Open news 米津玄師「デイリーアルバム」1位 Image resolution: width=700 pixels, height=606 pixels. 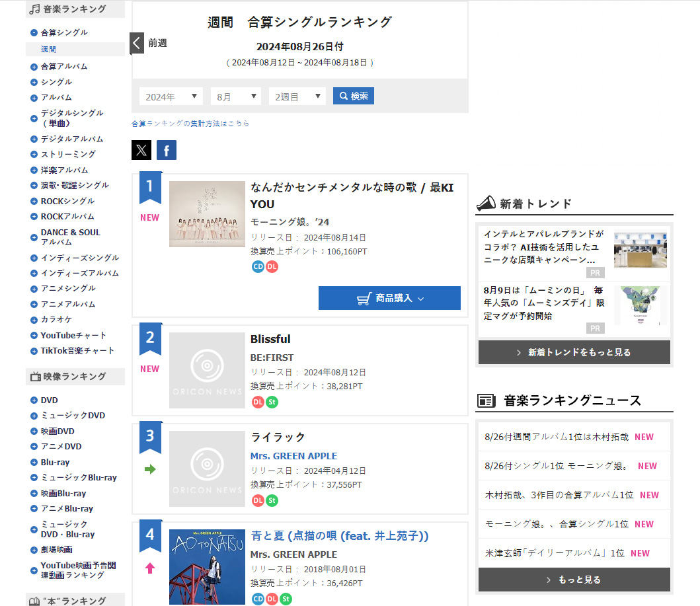point(555,553)
